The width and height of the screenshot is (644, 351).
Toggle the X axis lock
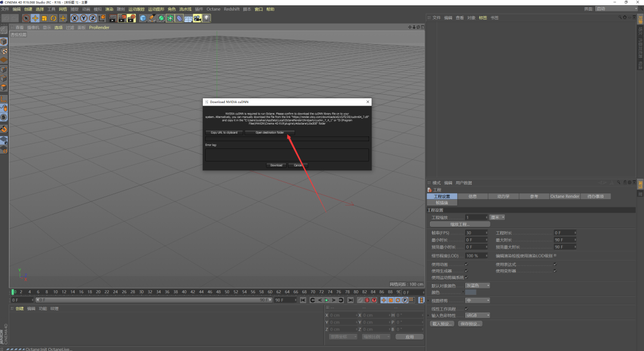[75, 18]
